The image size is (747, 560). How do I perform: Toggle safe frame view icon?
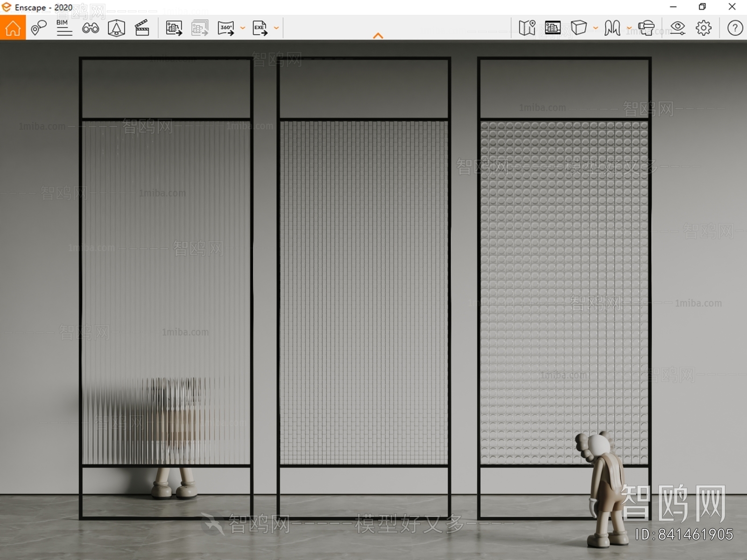click(553, 28)
